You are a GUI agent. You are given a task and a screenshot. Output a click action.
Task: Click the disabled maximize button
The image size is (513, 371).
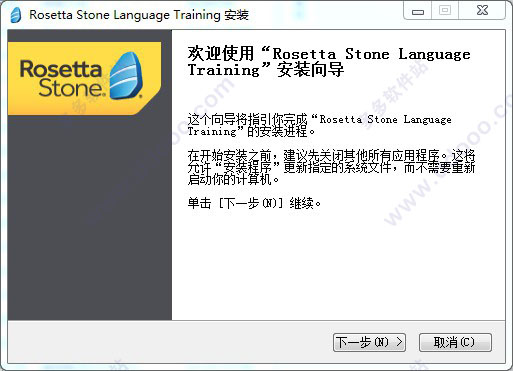445,11
